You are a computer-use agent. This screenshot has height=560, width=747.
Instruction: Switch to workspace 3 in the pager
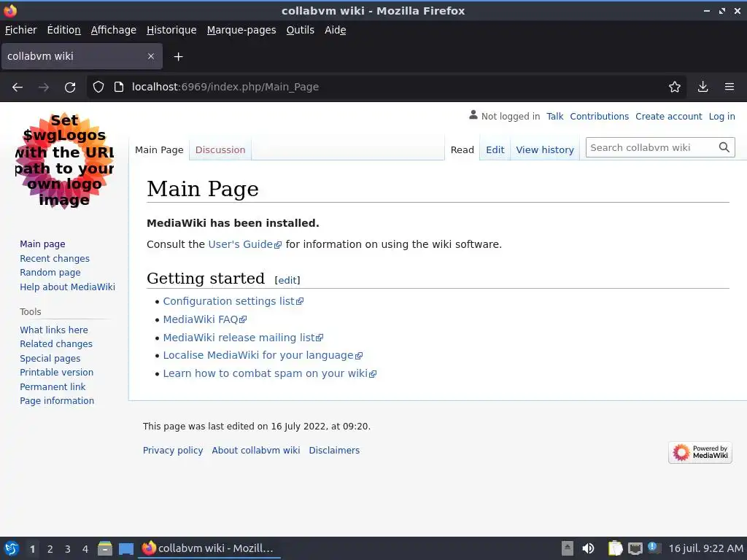coord(68,549)
